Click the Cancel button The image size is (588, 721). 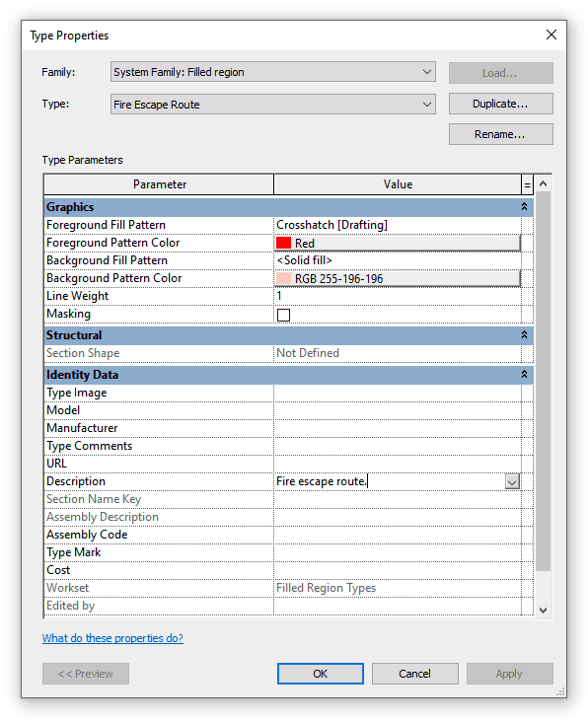click(415, 674)
